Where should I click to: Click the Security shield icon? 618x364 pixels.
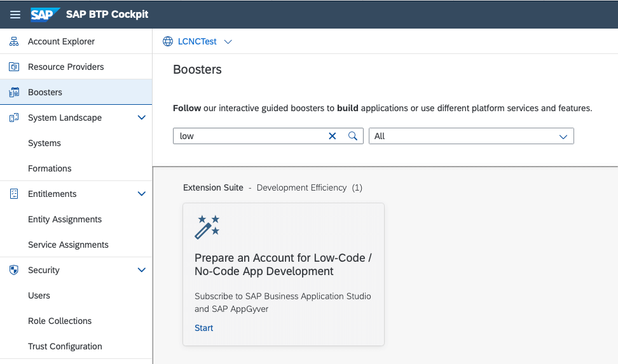14,270
